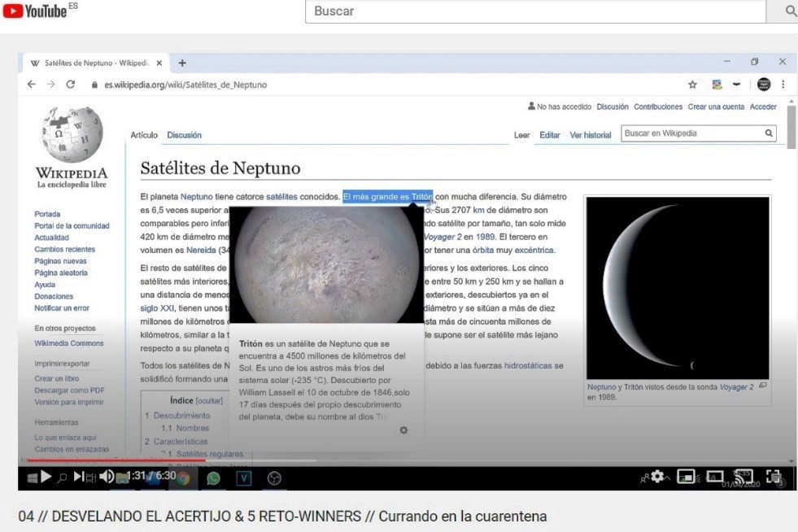Click the Crear una cuenta link
Image resolution: width=798 pixels, height=532 pixels.
tap(716, 107)
